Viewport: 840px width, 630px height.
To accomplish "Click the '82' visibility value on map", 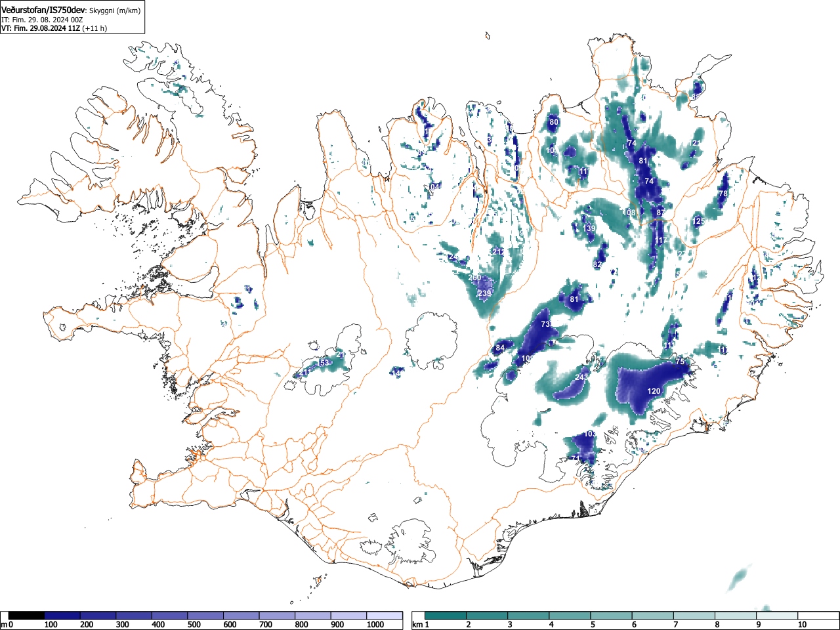I will pyautogui.click(x=597, y=264).
